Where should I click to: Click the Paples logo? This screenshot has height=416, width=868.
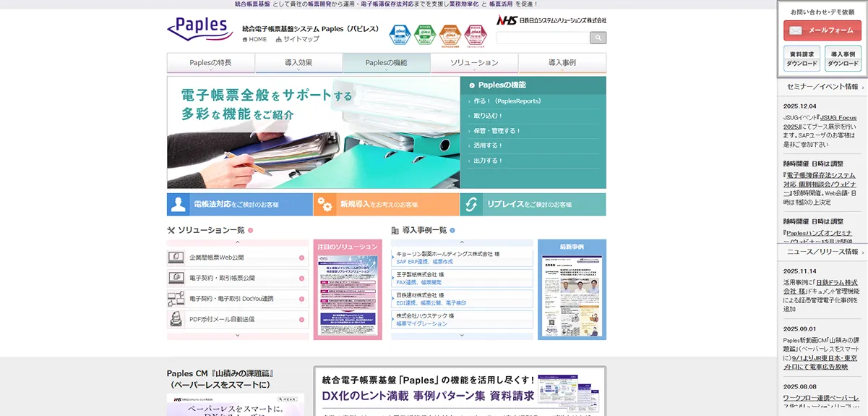tap(200, 29)
